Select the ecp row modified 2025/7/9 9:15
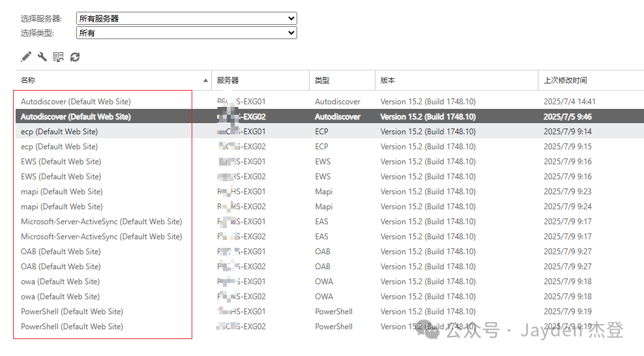This screenshot has height=356, width=644. (x=59, y=147)
